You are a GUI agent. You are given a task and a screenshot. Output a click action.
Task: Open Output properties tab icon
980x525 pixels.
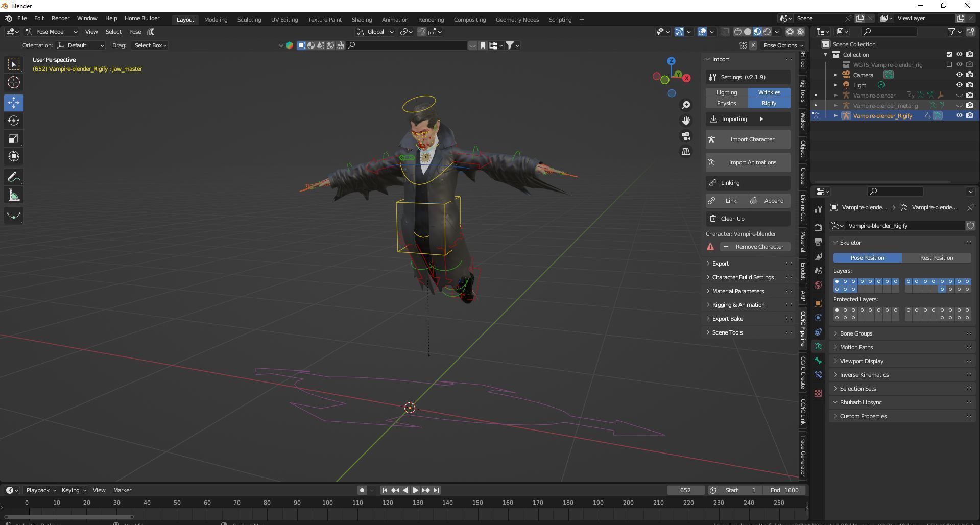818,242
